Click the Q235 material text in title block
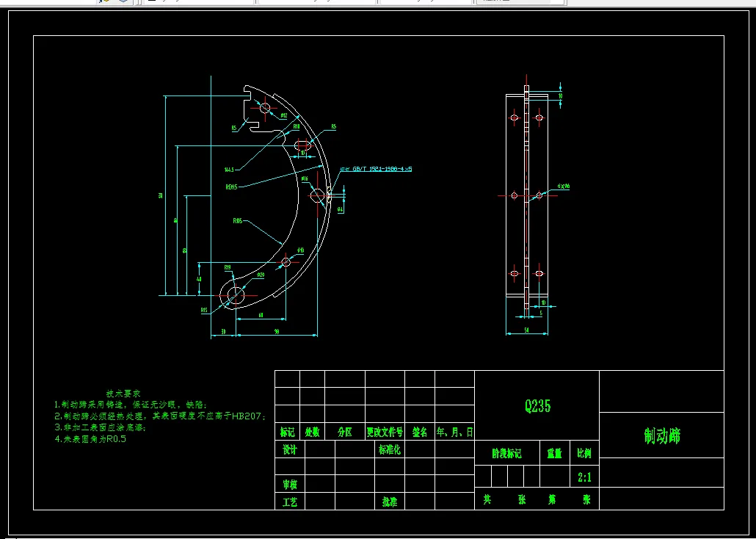 [x=537, y=406]
